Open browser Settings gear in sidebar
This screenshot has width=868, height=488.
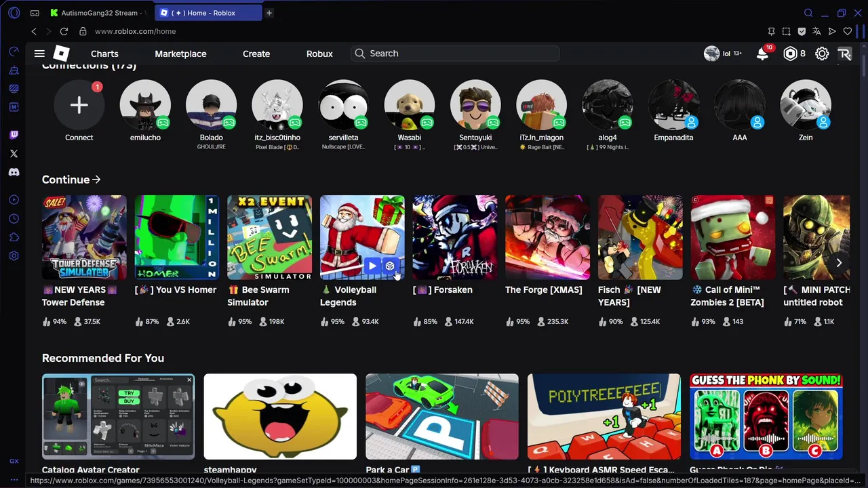point(14,256)
